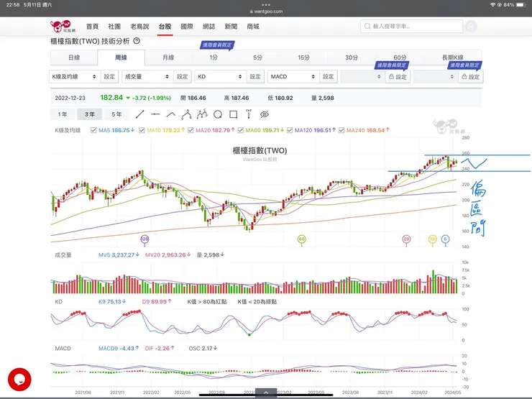Select the trend line drawing tool

(139, 114)
